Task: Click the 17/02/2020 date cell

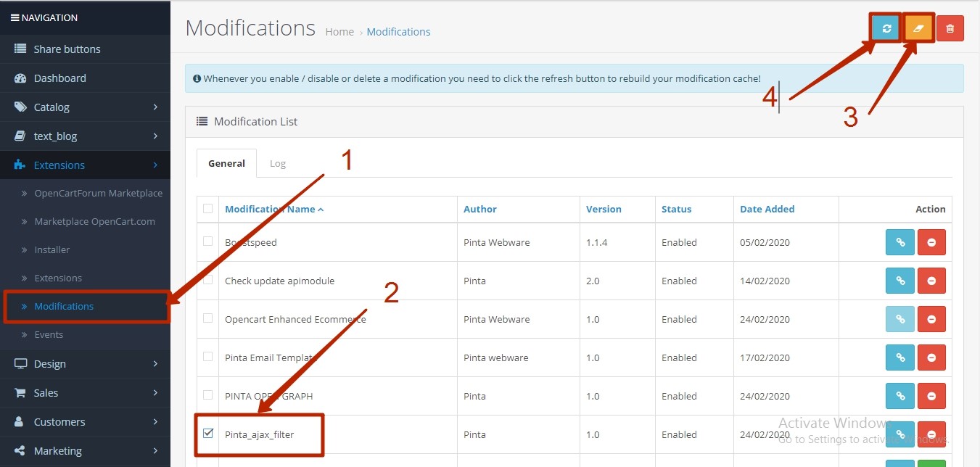Action: 786,358
